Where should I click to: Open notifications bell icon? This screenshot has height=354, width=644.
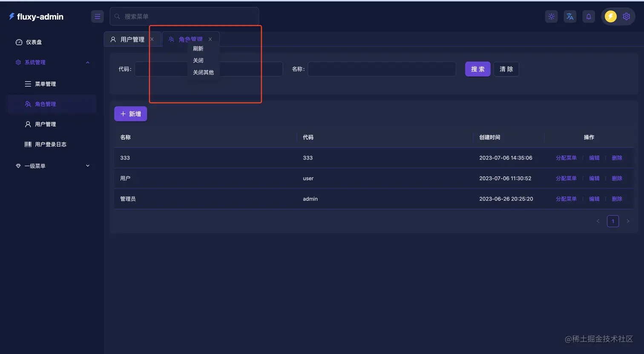coord(589,17)
